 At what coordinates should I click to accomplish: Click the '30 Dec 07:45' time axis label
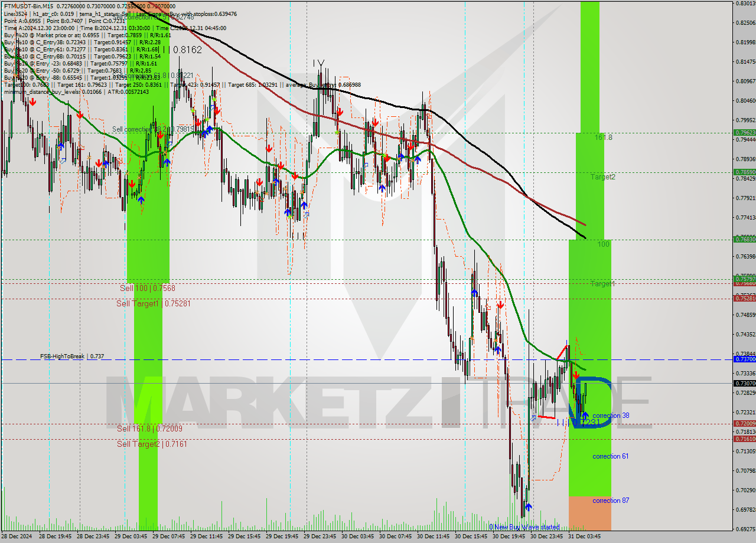(396, 537)
